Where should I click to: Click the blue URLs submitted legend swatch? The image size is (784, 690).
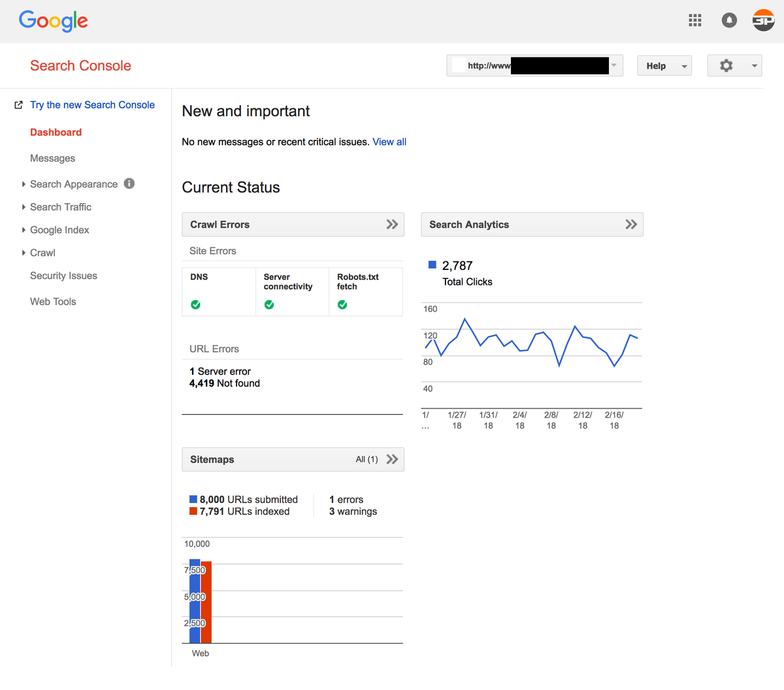(x=193, y=499)
